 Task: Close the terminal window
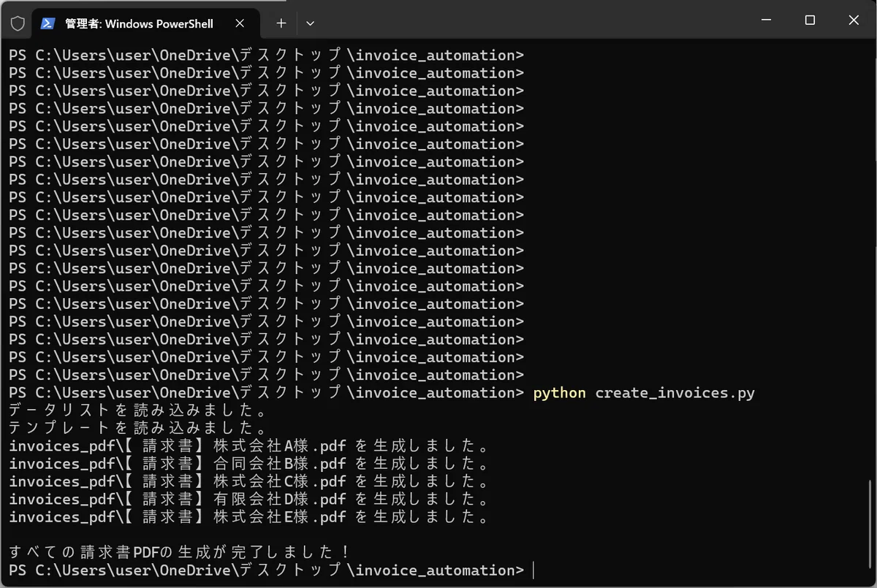854,20
